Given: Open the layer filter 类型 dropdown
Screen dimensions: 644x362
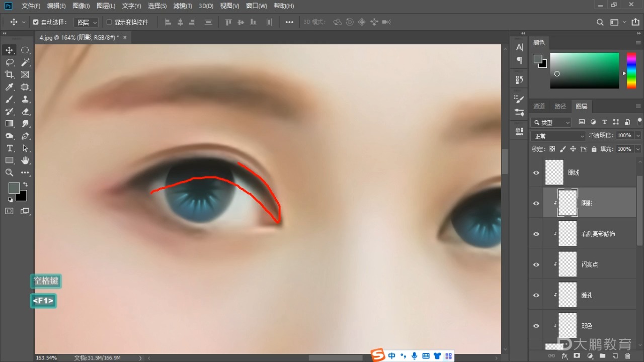Looking at the screenshot, I should tap(551, 122).
